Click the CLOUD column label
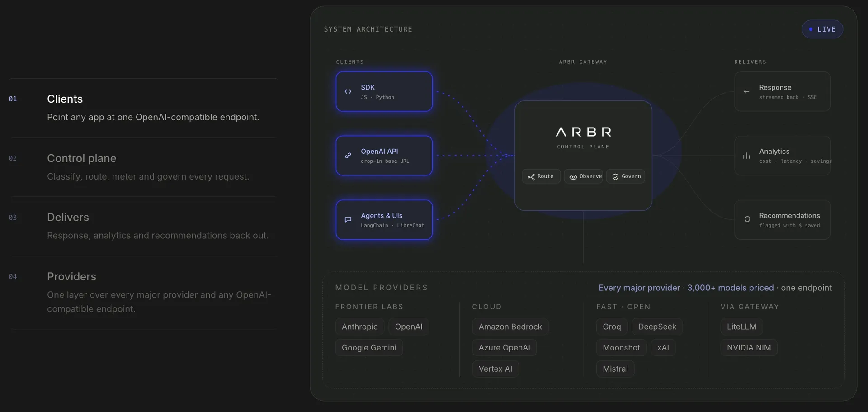This screenshot has width=868, height=412. [487, 307]
